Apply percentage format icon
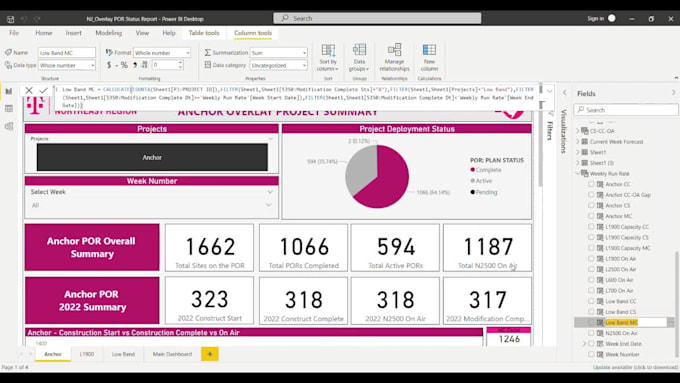The width and height of the screenshot is (680, 383). coord(124,65)
